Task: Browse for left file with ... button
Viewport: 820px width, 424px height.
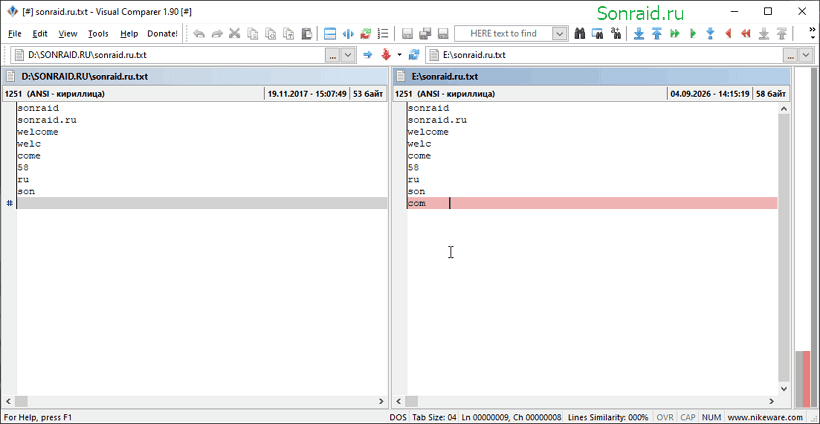Action: click(333, 55)
